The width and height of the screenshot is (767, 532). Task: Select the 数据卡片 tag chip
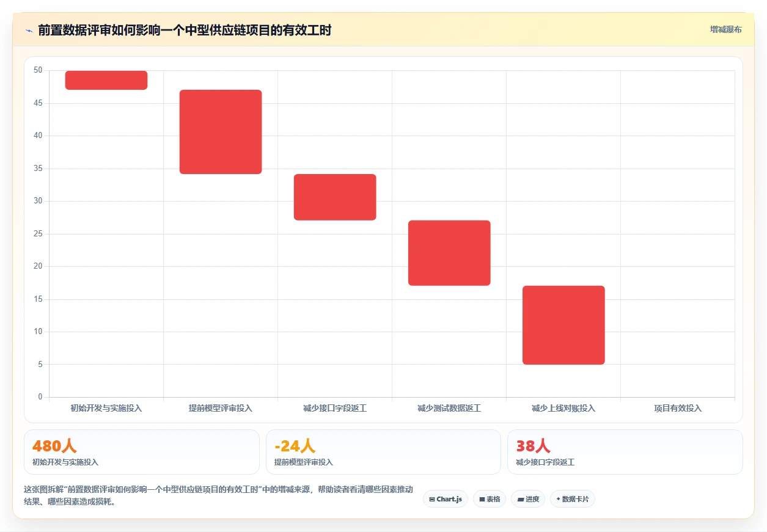pos(573,499)
